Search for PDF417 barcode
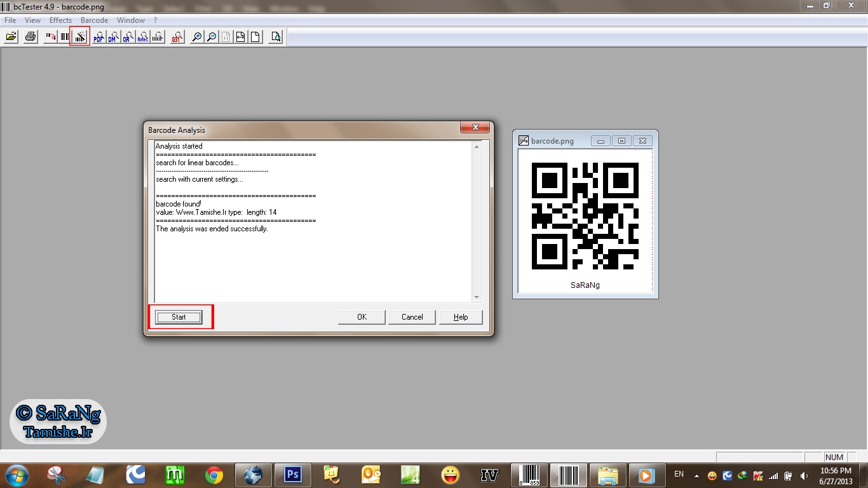The width and height of the screenshot is (868, 488). click(x=98, y=37)
